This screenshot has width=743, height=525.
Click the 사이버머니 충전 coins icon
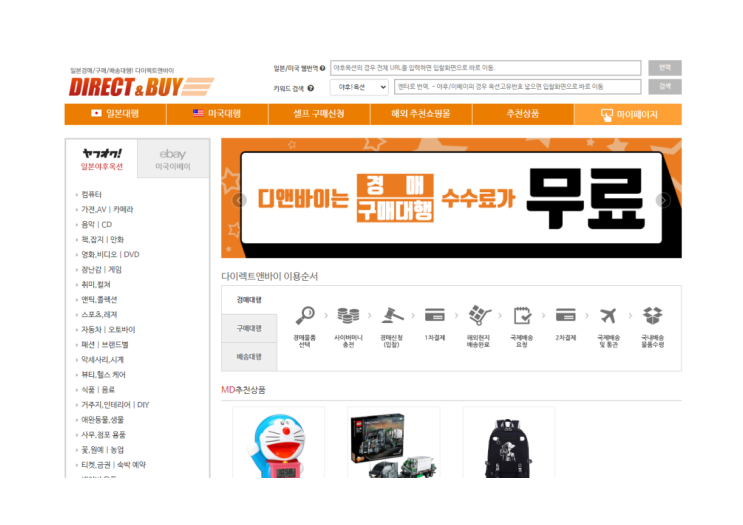click(x=348, y=316)
